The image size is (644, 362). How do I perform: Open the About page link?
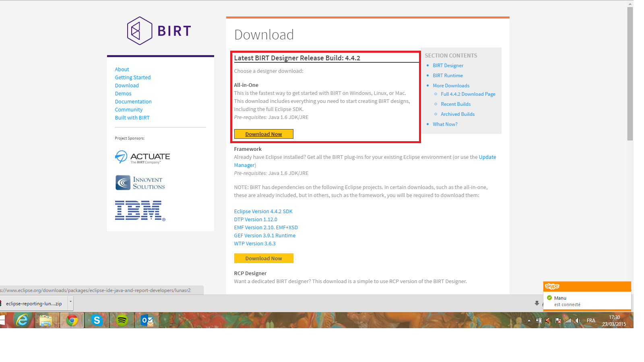[122, 69]
